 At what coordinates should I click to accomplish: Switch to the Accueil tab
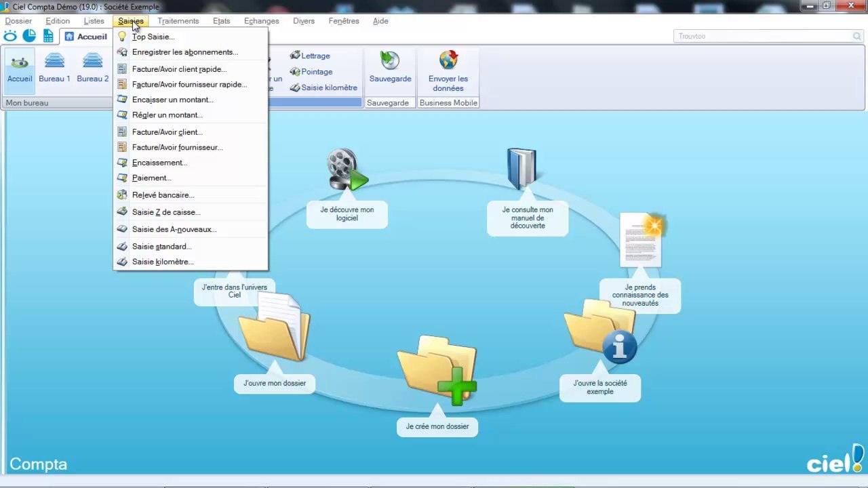86,37
